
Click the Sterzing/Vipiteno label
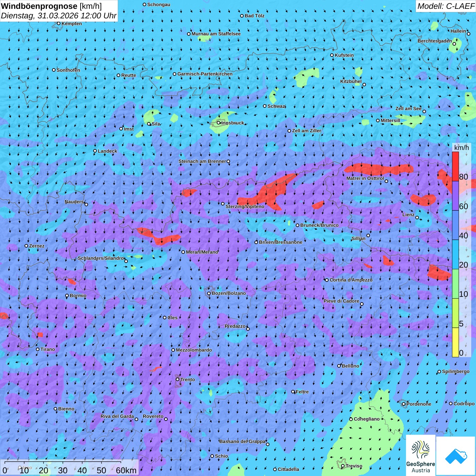pos(245,206)
